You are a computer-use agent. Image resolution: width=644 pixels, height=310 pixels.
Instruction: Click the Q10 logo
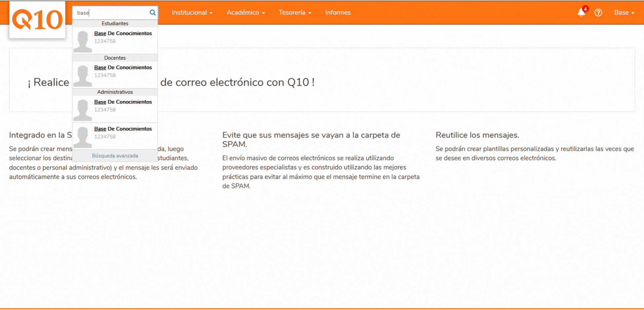point(37,20)
